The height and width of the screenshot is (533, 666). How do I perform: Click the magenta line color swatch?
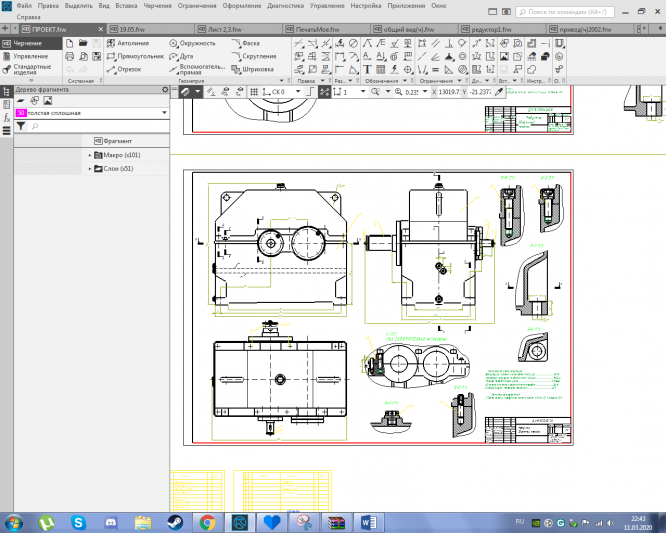(20, 113)
